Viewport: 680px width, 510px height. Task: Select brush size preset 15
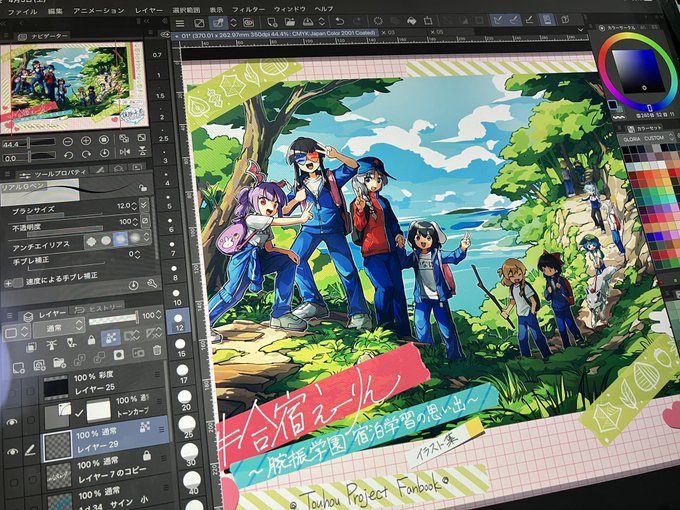pyautogui.click(x=180, y=348)
